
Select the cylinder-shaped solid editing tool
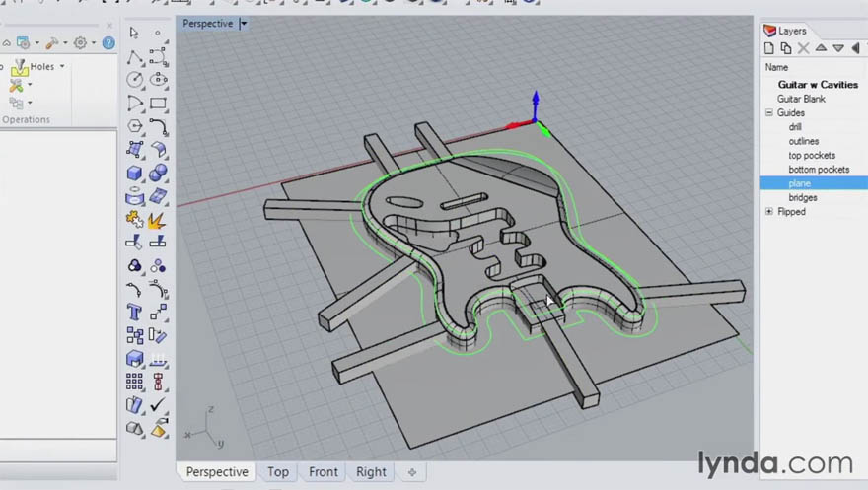pyautogui.click(x=134, y=196)
